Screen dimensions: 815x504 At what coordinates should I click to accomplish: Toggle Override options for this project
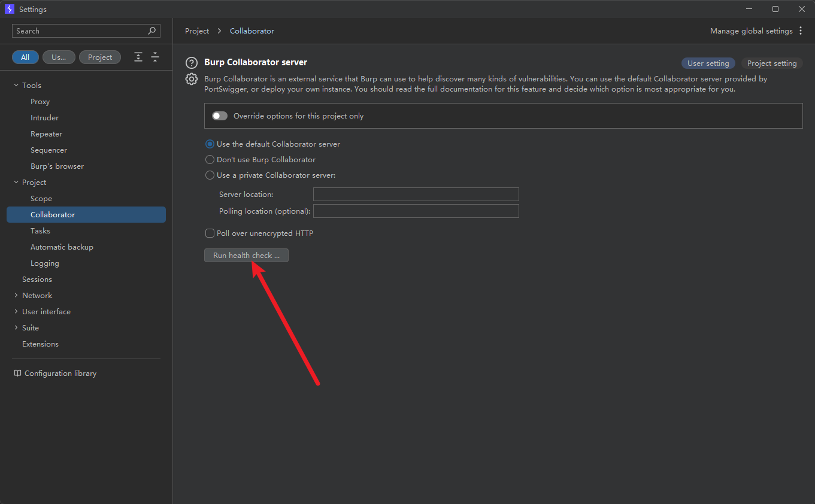pyautogui.click(x=220, y=116)
